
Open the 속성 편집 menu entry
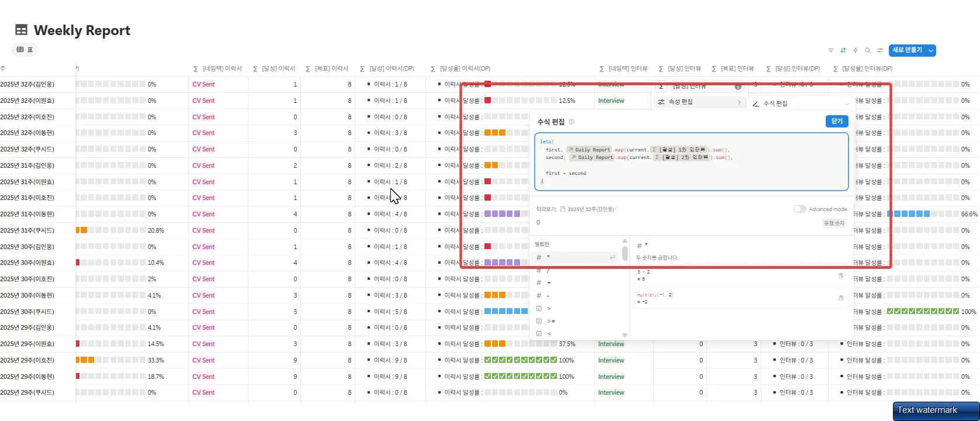click(699, 102)
